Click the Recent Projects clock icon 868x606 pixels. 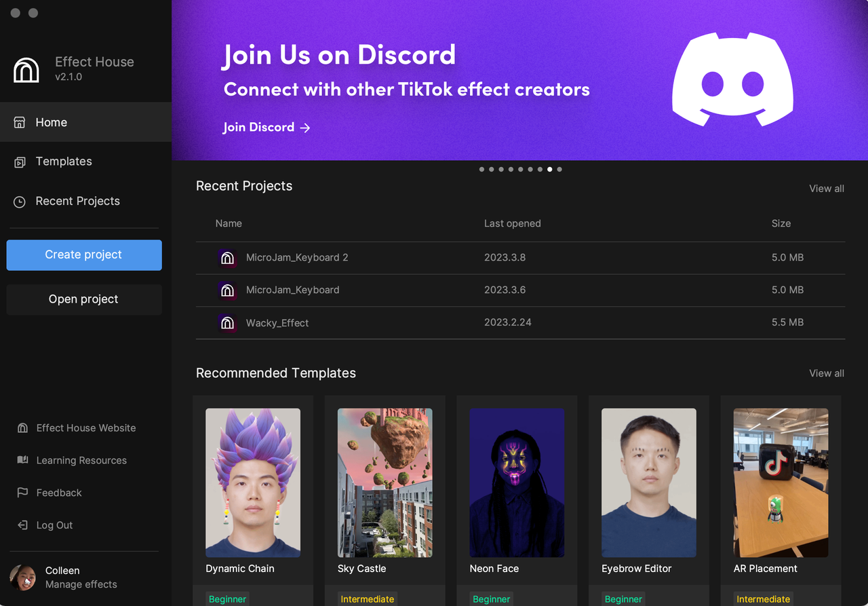pyautogui.click(x=20, y=202)
